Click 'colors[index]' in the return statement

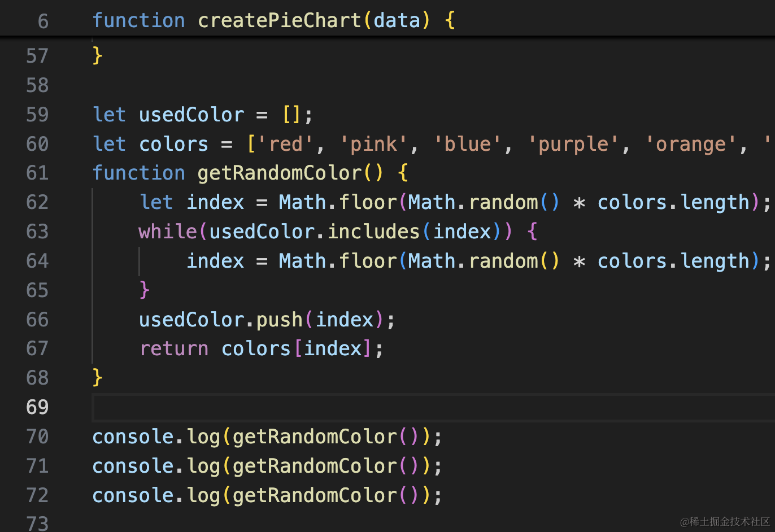tap(297, 348)
